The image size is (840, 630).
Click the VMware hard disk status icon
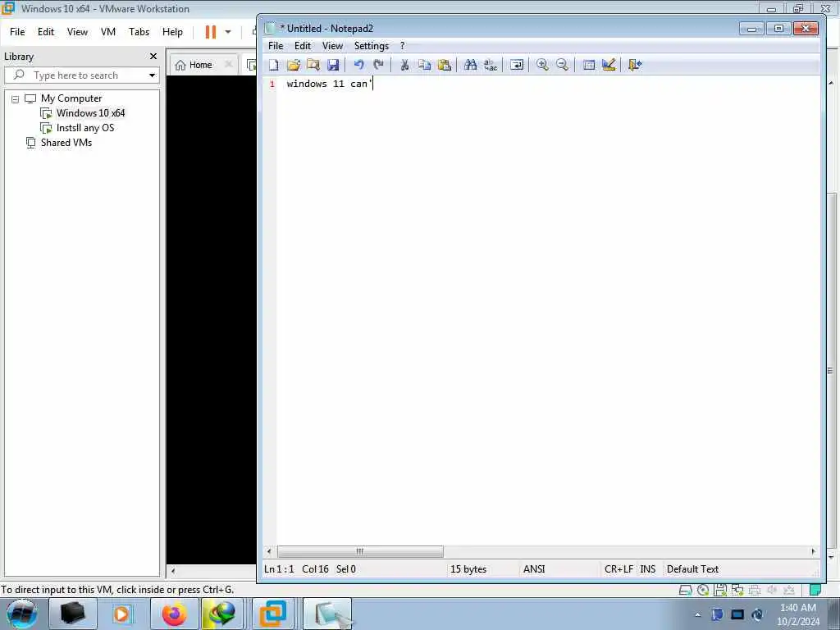[x=685, y=590]
